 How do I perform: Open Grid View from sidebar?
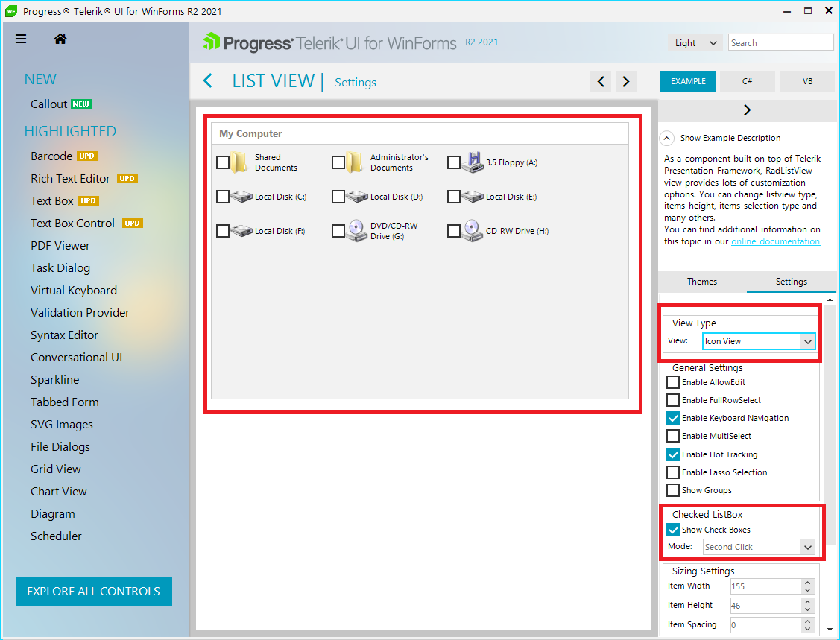(x=56, y=469)
